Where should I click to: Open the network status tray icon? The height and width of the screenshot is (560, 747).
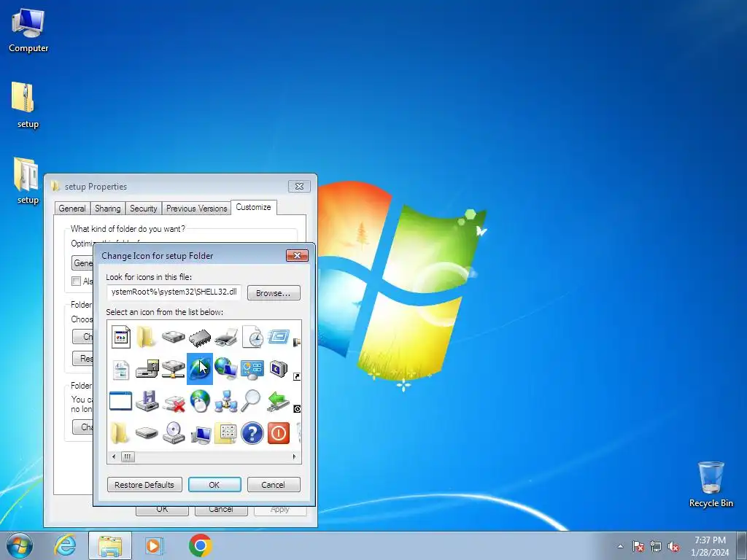coord(656,546)
